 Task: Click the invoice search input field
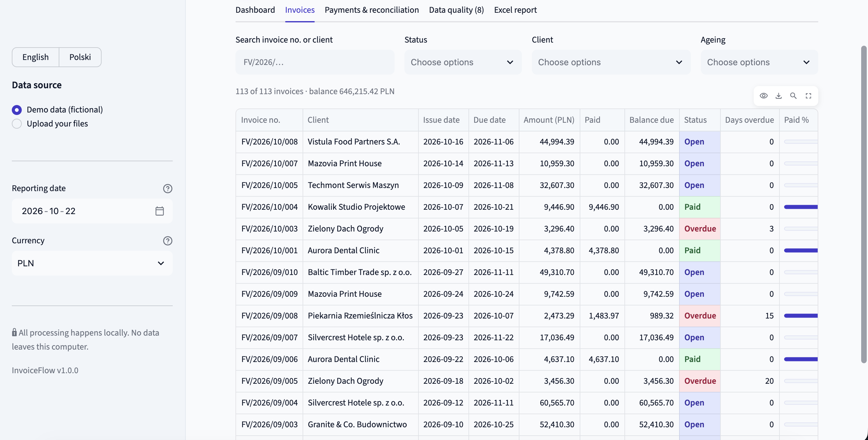coord(315,62)
